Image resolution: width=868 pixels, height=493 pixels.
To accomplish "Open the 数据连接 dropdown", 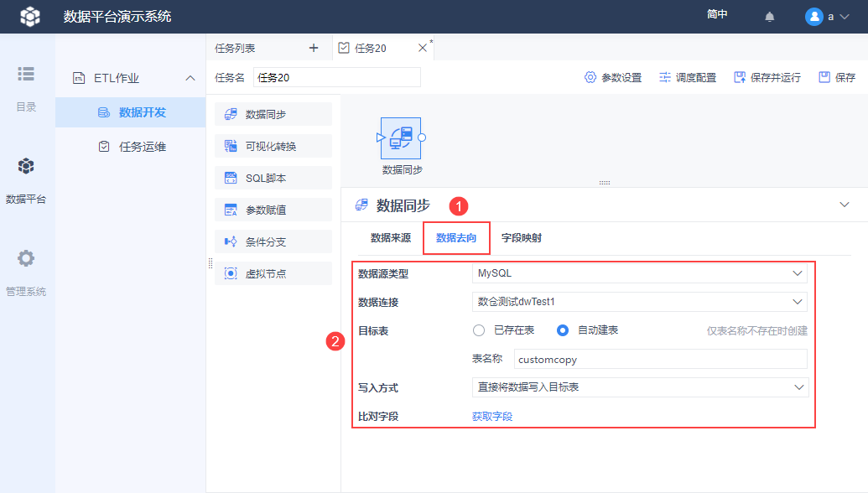I will [639, 302].
